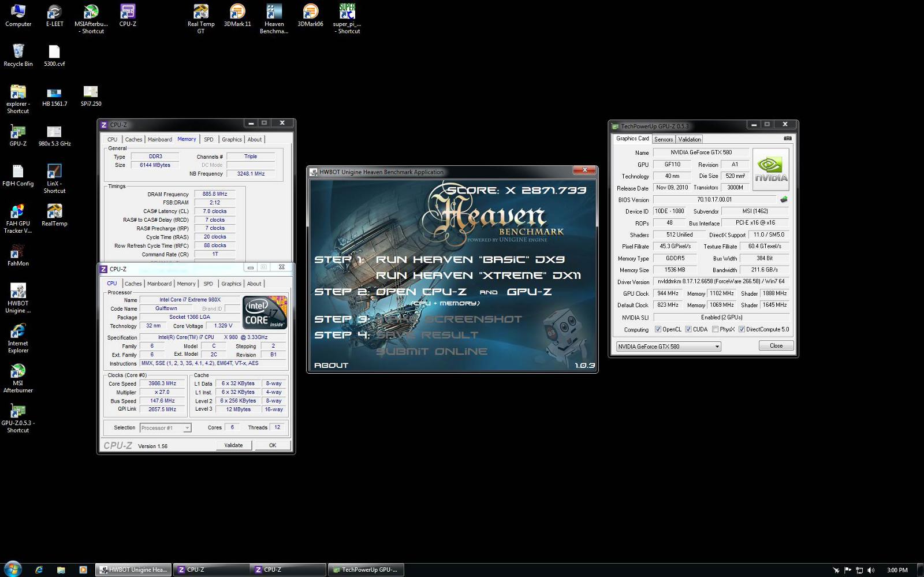924x577 pixels.
Task: Select the Heaven Benchmark desktop icon
Action: pos(274,19)
